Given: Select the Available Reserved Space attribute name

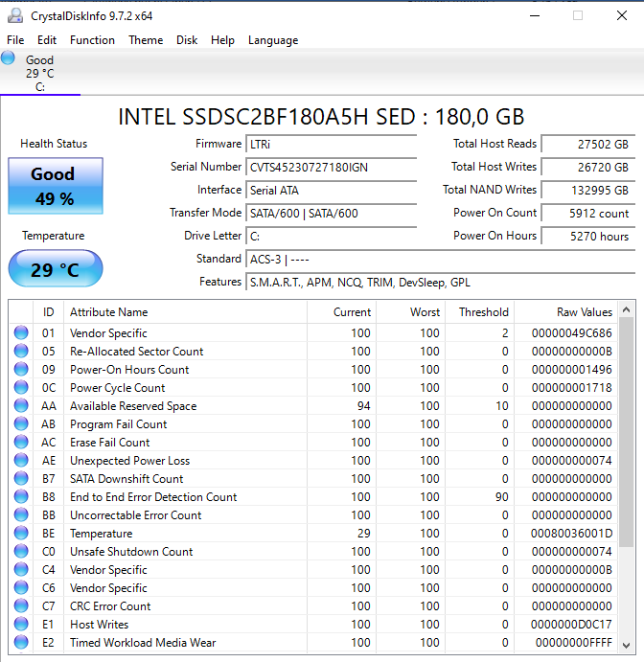Looking at the screenshot, I should tap(133, 406).
